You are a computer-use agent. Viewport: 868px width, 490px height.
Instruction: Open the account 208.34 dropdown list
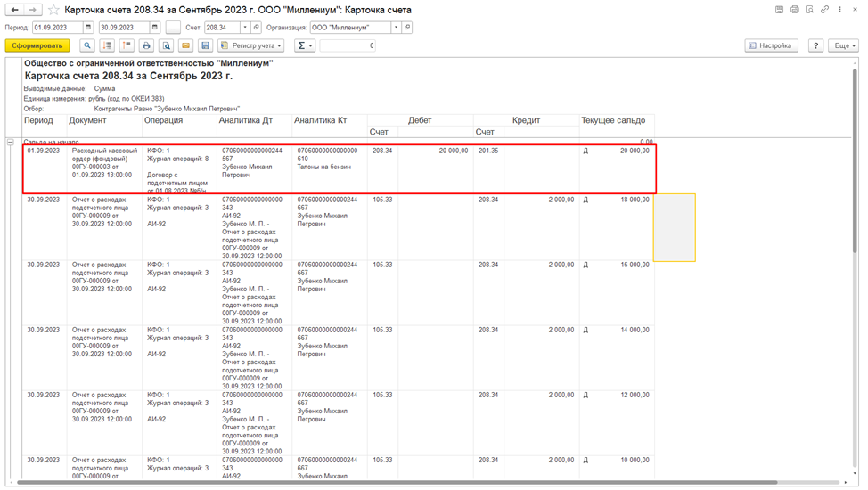(x=245, y=27)
